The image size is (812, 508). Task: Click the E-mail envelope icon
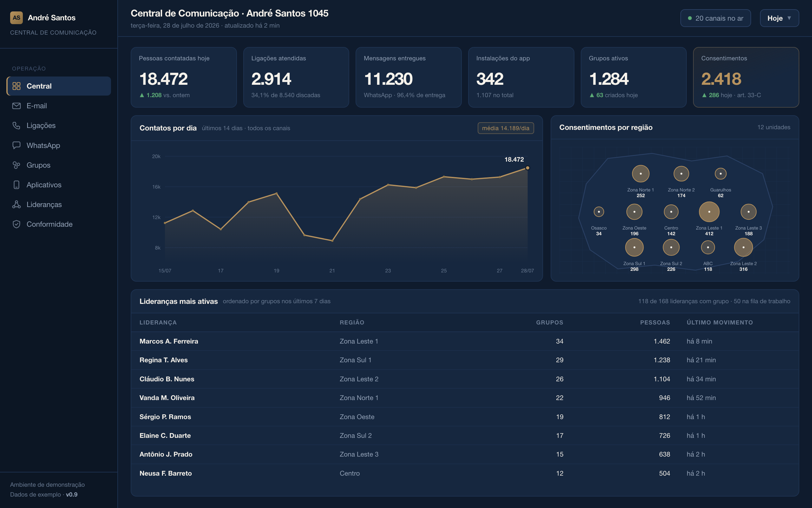tap(16, 106)
